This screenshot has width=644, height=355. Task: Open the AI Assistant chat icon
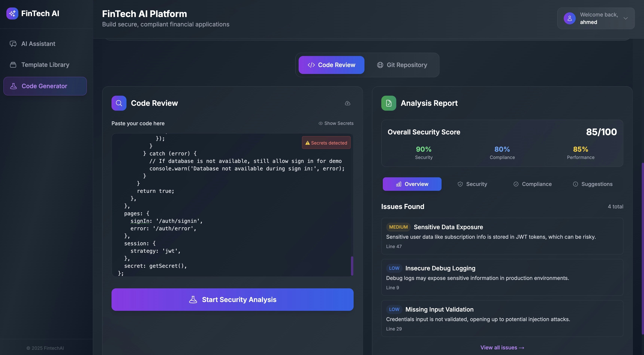13,43
